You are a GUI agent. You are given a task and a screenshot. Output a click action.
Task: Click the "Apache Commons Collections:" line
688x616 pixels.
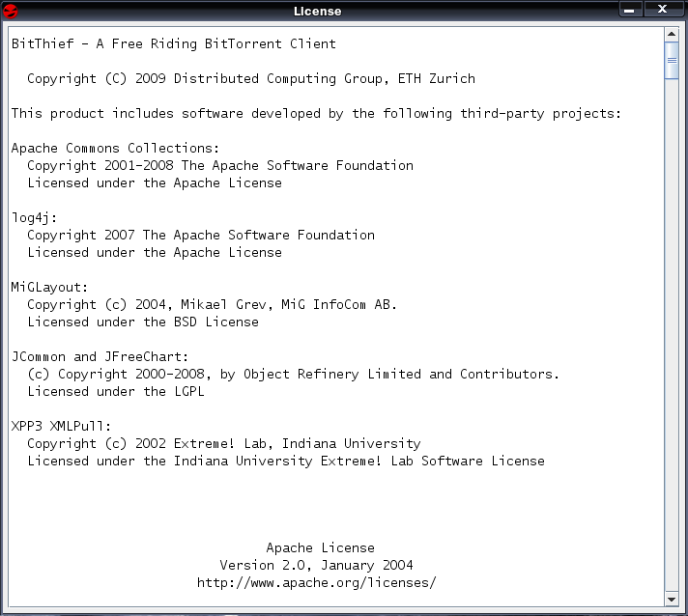pyautogui.click(x=115, y=148)
